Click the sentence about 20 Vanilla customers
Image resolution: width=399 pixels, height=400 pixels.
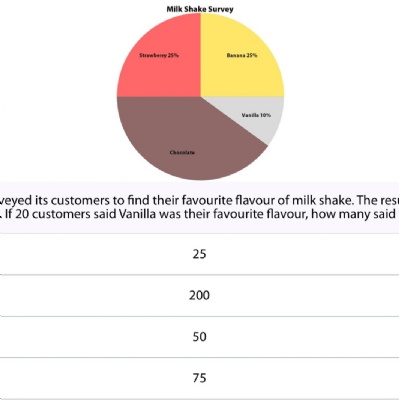199,214
